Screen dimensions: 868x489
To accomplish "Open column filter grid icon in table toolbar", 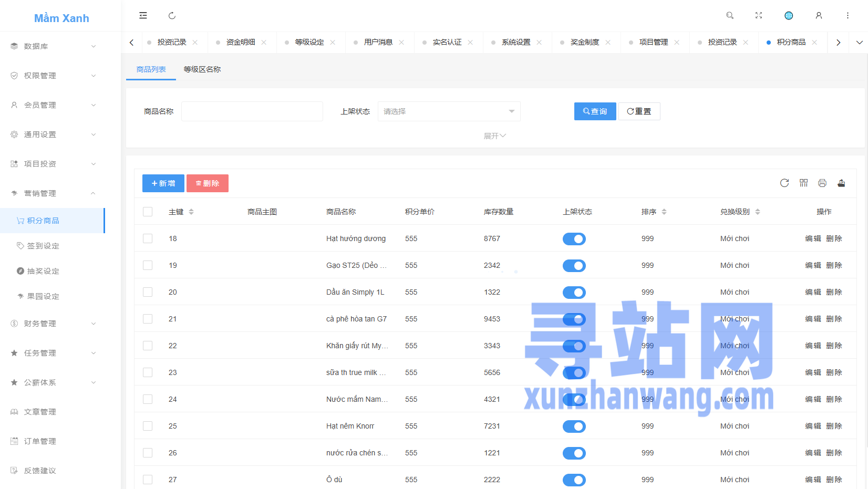I will [803, 183].
